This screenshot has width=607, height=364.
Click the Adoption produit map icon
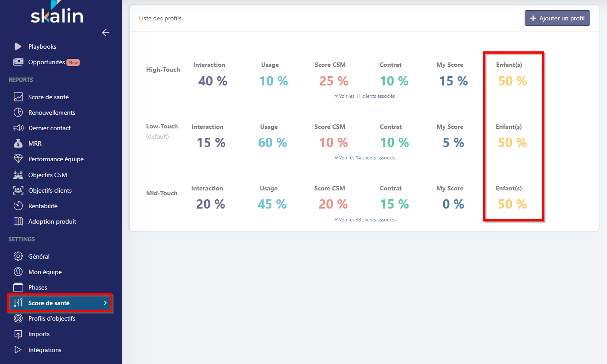pos(18,221)
